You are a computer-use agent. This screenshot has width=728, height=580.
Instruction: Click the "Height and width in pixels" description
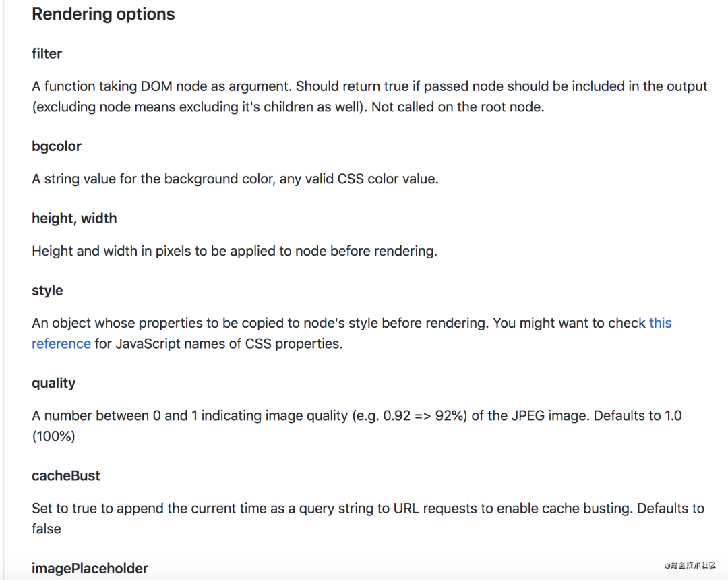click(234, 251)
